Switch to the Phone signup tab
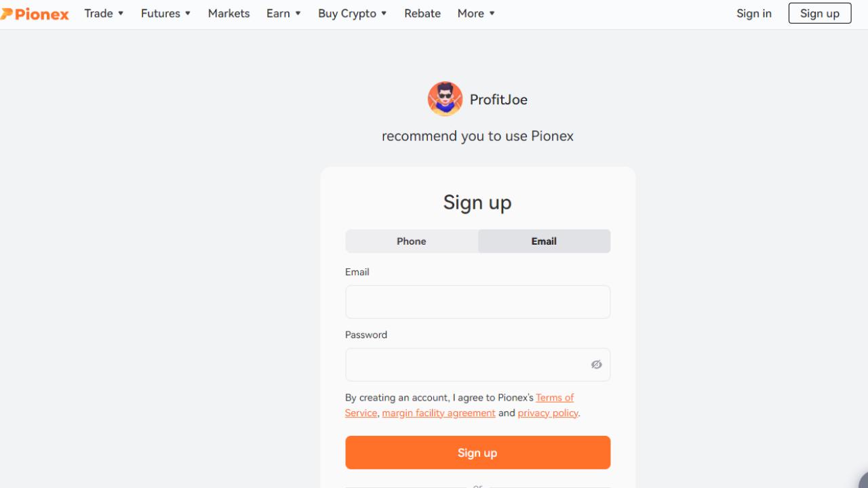 [412, 241]
